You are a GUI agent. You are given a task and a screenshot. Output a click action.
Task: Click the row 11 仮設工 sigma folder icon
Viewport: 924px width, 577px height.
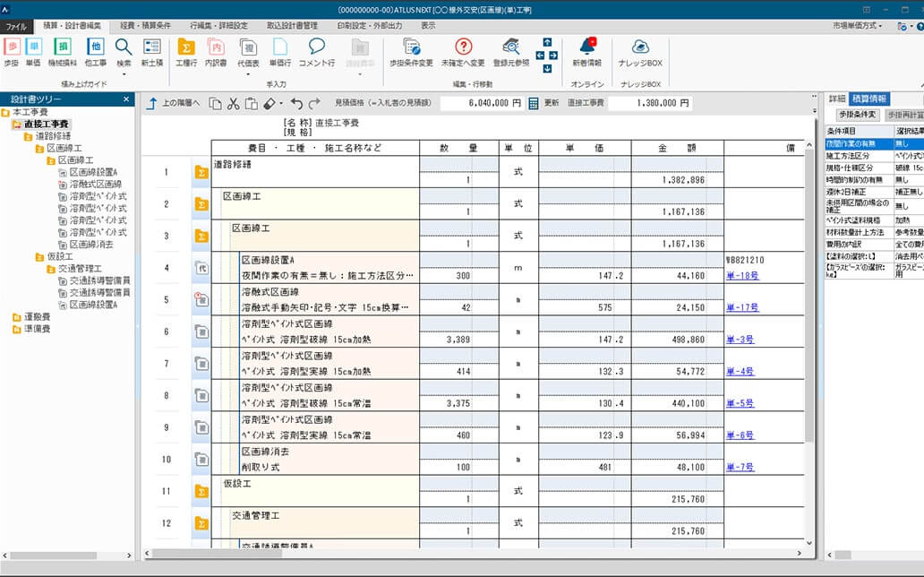point(201,491)
